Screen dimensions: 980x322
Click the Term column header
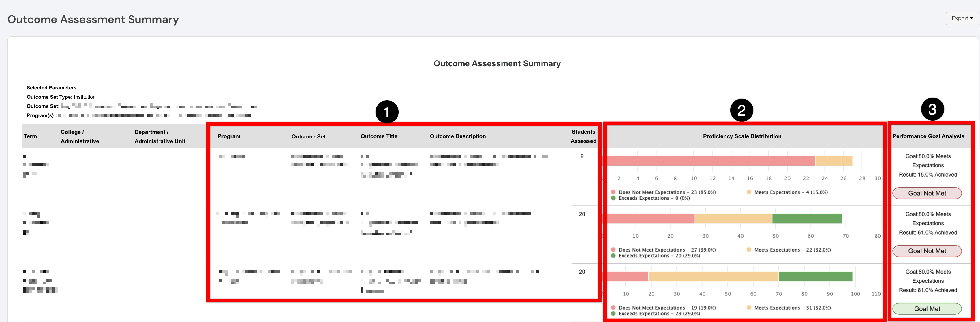point(31,136)
